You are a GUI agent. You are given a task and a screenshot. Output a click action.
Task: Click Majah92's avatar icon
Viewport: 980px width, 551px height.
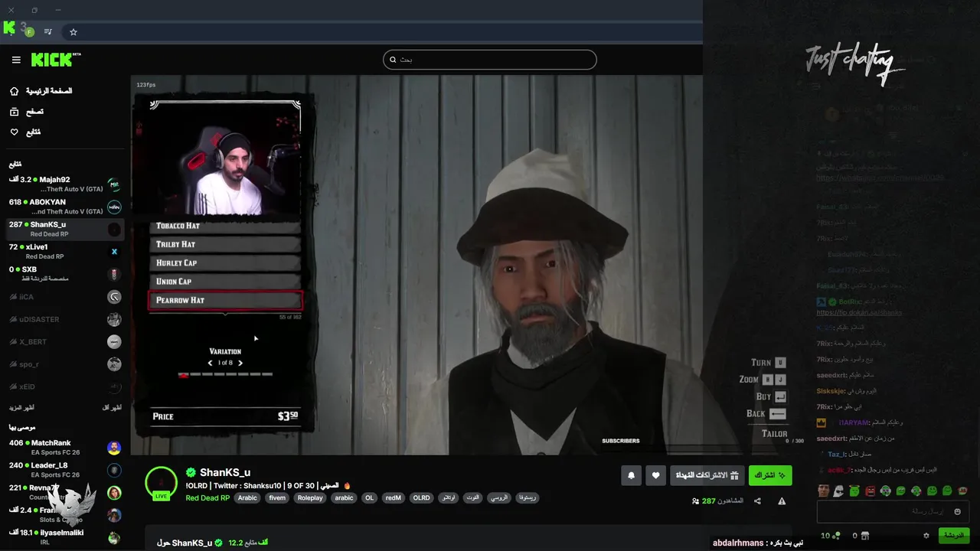114,184
